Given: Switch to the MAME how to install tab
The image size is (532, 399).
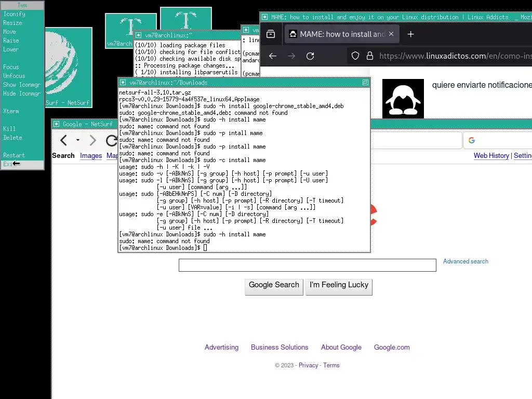Looking at the screenshot, I should coord(341,34).
